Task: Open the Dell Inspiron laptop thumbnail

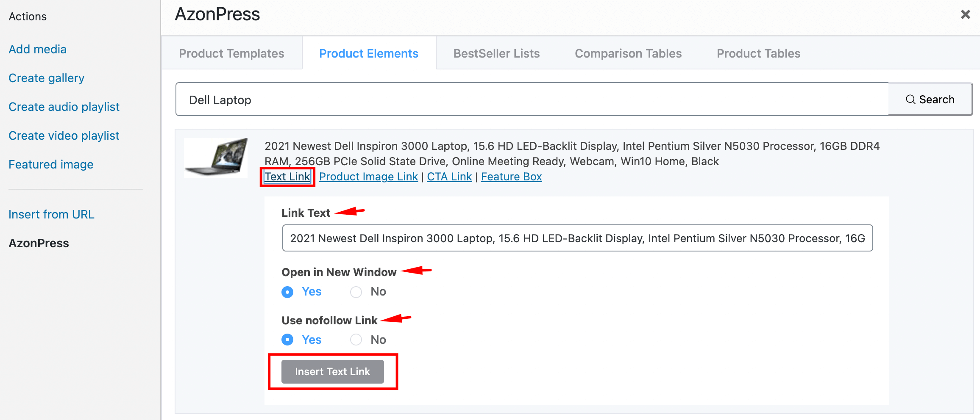Action: point(216,157)
